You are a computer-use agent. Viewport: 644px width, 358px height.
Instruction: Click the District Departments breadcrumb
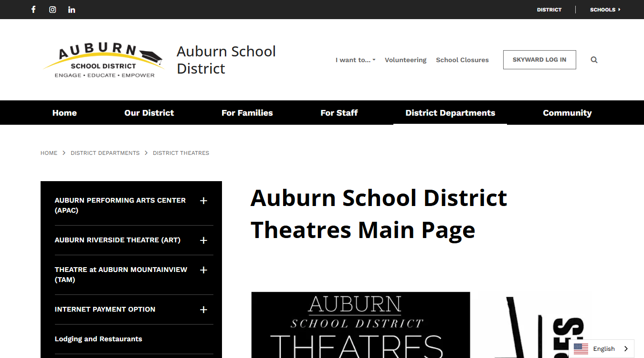coord(105,153)
